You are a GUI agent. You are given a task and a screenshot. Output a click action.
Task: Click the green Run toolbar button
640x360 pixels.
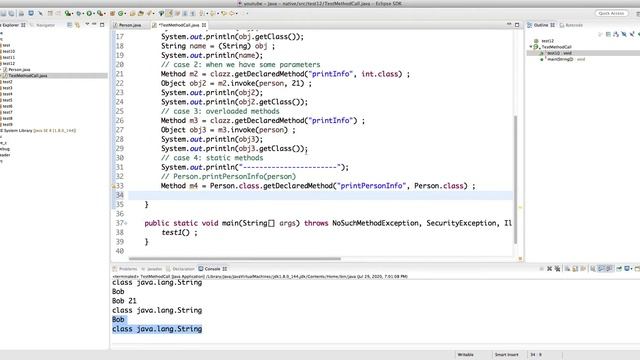pyautogui.click(x=89, y=13)
